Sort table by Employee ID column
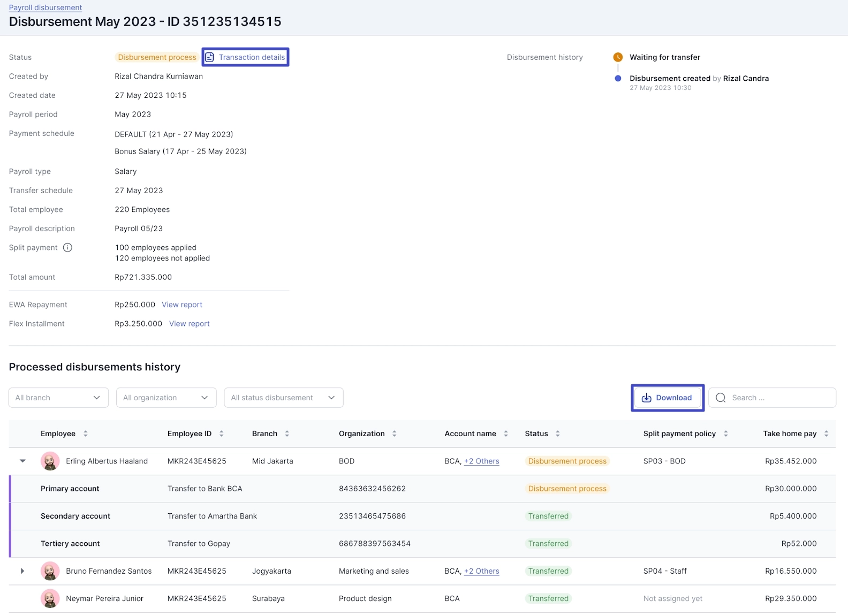848x616 pixels. 222,434
